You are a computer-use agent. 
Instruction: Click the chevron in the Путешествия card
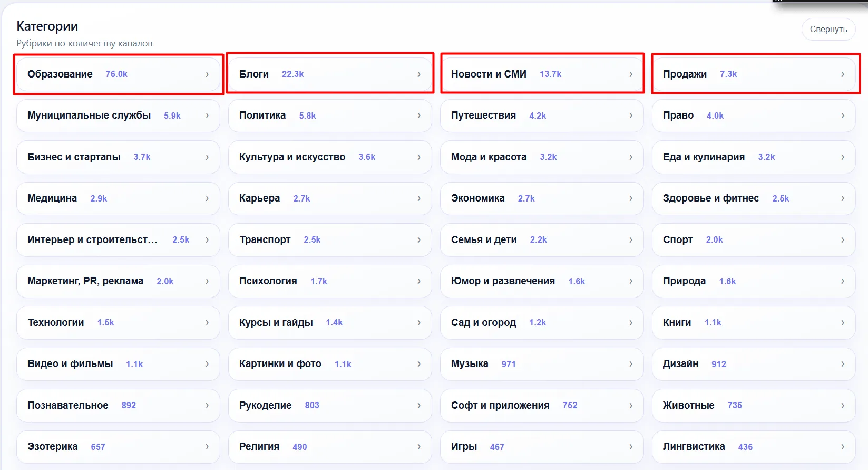(631, 116)
